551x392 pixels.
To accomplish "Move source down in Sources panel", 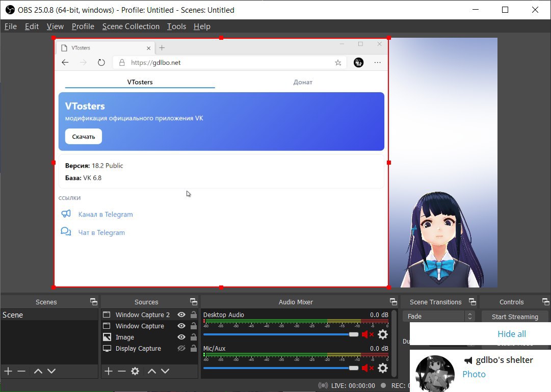I will coord(165,371).
